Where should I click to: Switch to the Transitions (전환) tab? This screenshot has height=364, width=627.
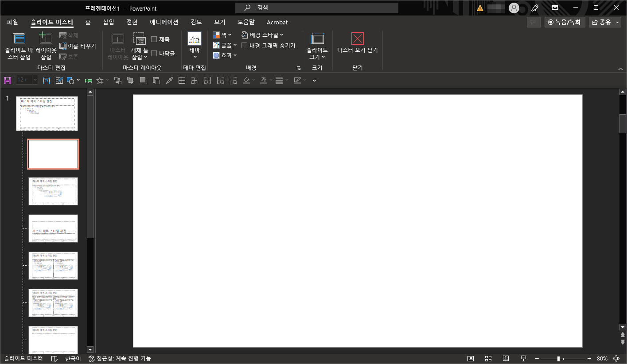(x=132, y=22)
